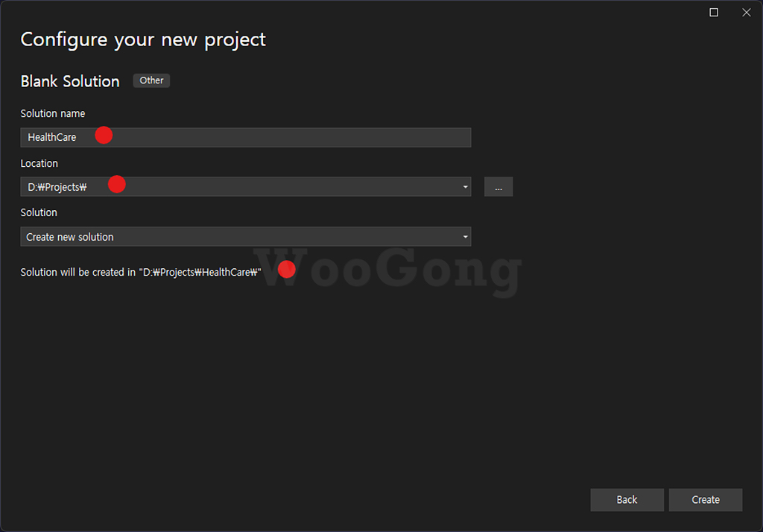Click the Solution name field containing HealthCare
The image size is (763, 532).
[245, 137]
